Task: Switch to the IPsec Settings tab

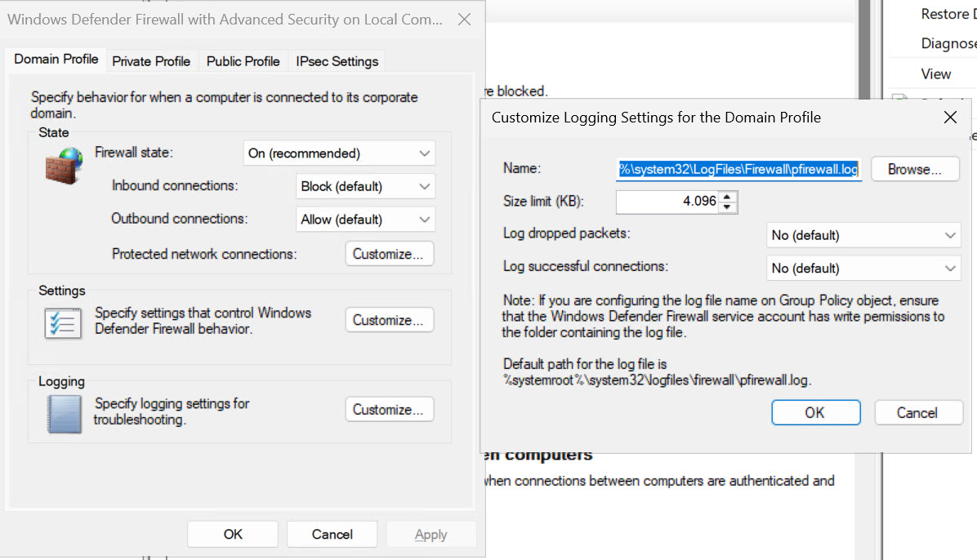Action: [337, 61]
